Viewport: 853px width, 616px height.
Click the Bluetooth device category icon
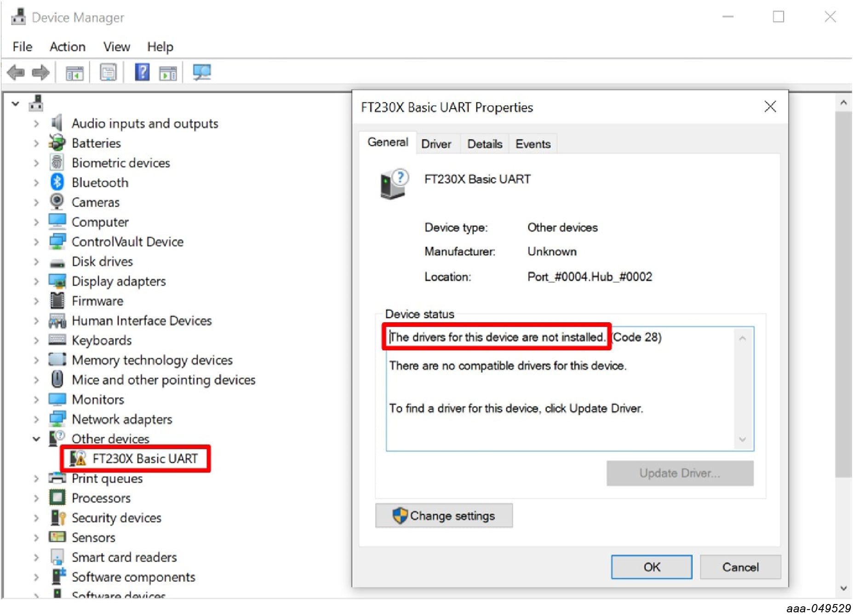[x=57, y=183]
